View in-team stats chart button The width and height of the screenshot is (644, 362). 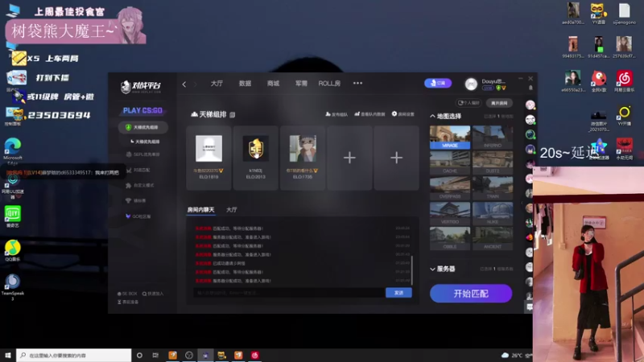point(369,114)
